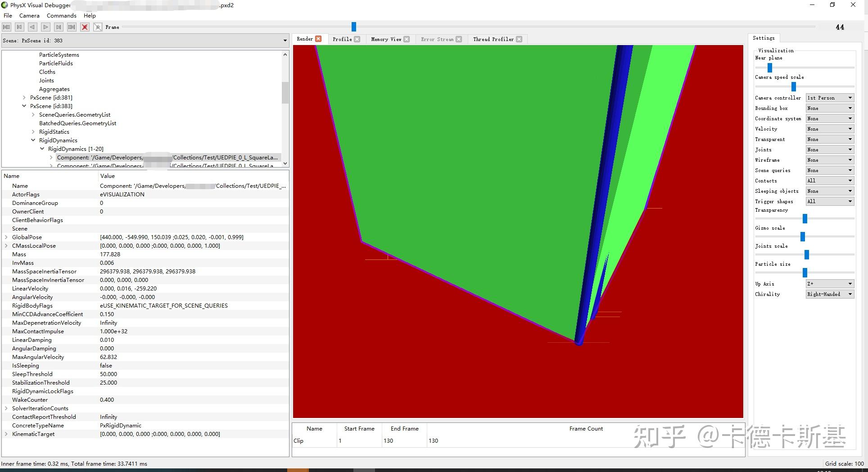
Task: Close the Render tab
Action: point(318,39)
